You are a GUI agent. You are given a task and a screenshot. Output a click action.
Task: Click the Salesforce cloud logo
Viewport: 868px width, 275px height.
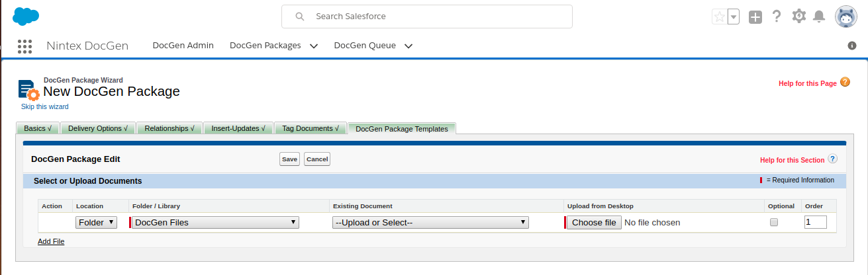[x=26, y=16]
